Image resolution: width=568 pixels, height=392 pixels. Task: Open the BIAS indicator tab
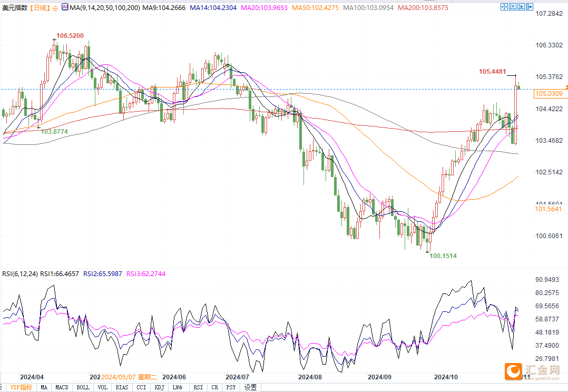pos(122,387)
